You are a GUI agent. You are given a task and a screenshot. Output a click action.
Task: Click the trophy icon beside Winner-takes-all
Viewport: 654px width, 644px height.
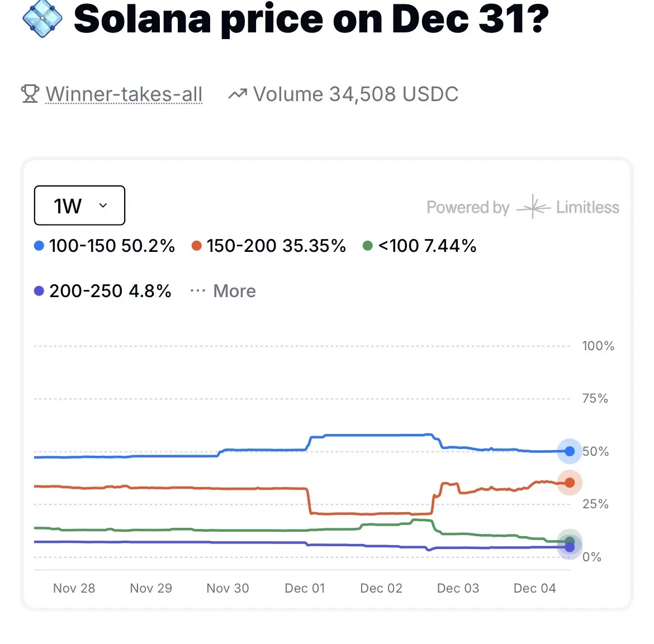point(30,94)
